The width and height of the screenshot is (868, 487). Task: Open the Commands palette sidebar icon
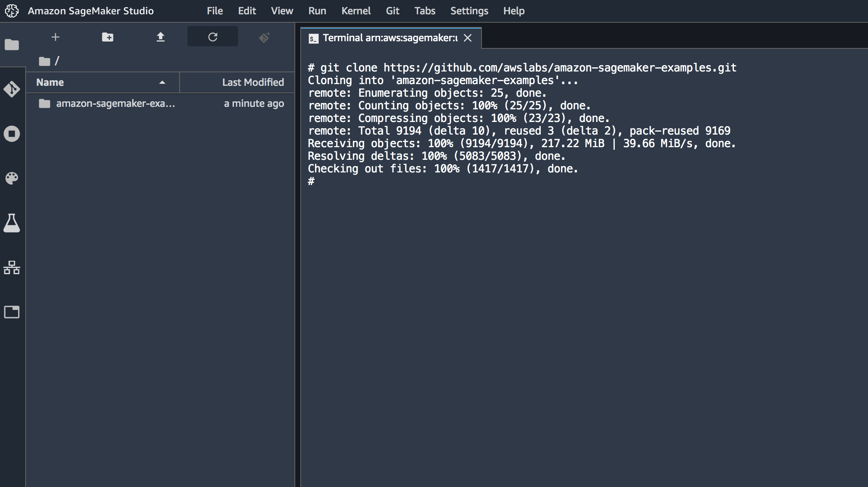point(12,178)
